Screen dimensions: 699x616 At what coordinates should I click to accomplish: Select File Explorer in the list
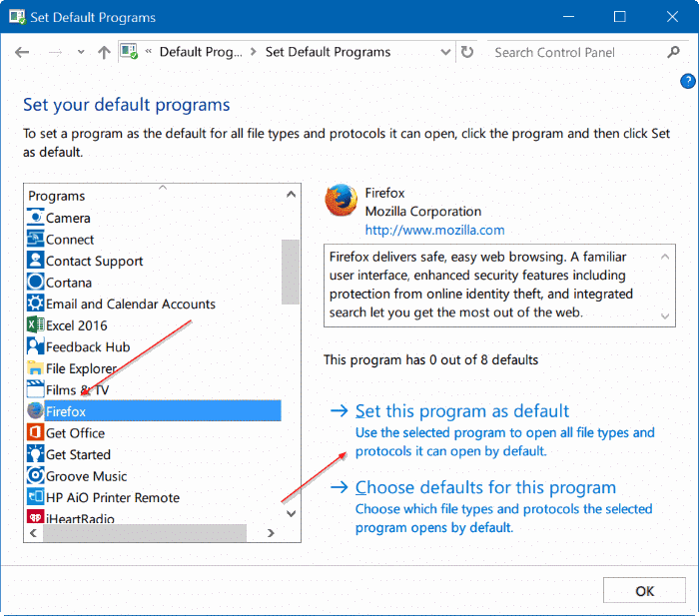pos(82,368)
